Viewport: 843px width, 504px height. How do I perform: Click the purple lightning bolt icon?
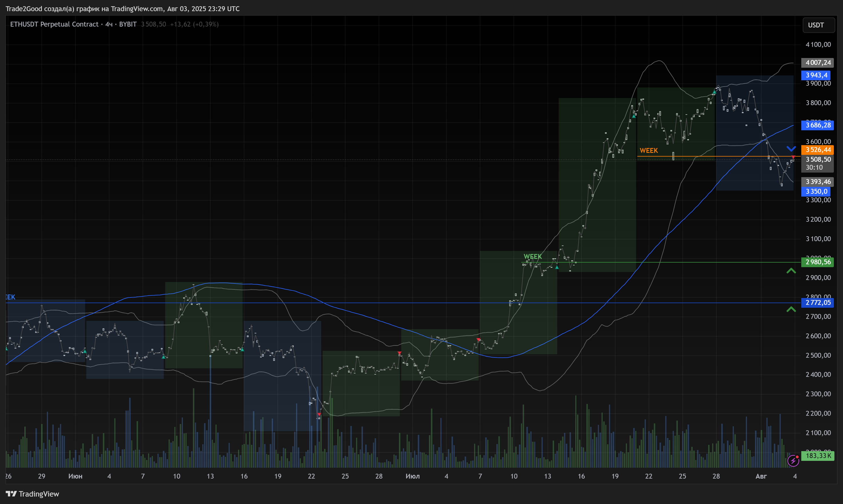[793, 461]
